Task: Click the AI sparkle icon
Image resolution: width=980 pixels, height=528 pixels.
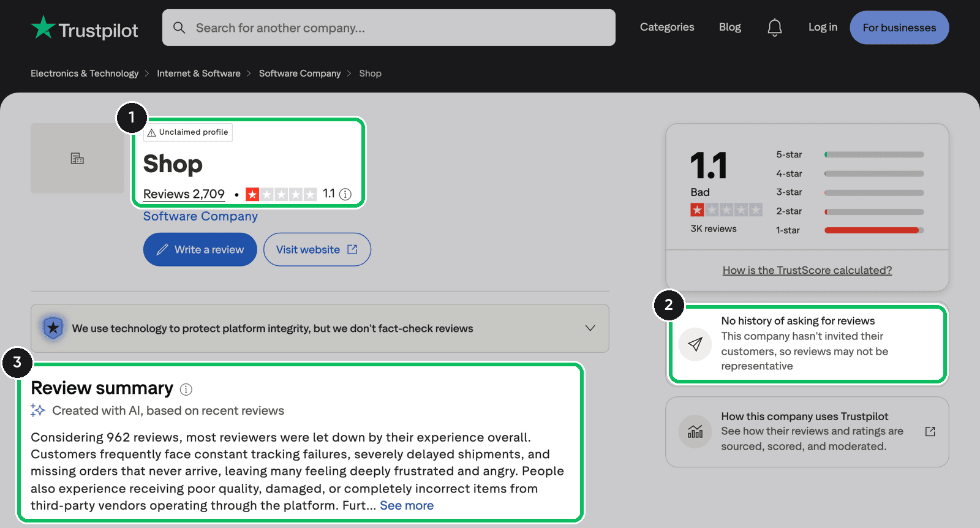Action: 38,410
